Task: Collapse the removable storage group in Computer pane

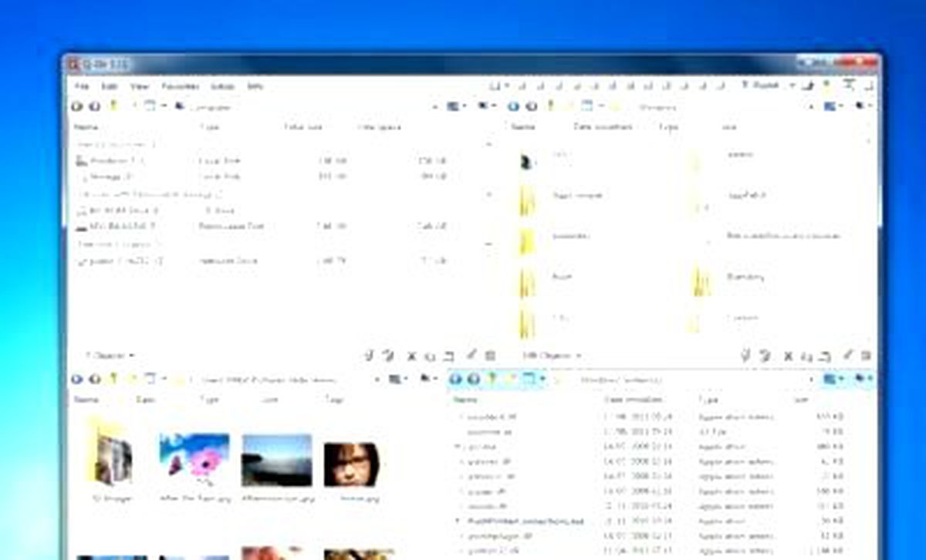Action: pyautogui.click(x=488, y=194)
